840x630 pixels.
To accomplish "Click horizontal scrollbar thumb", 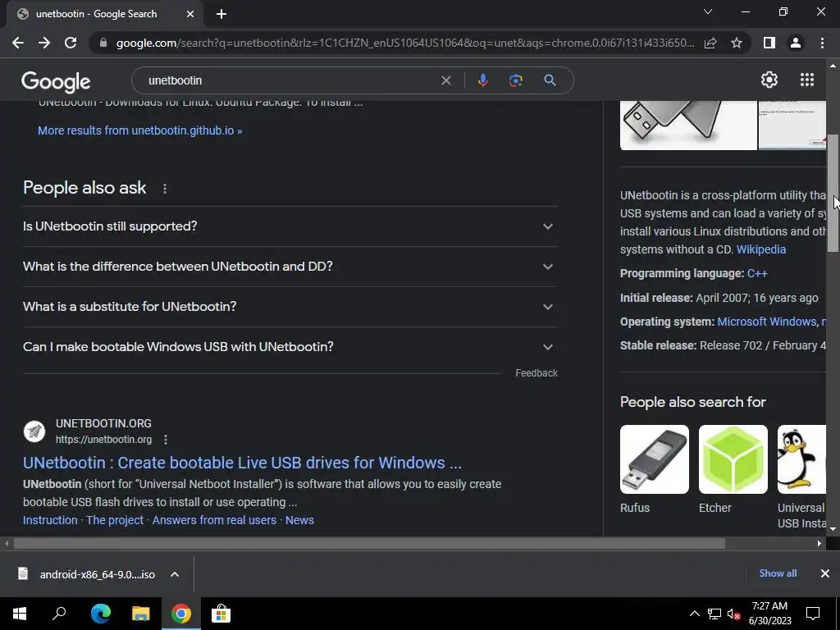I will [x=369, y=544].
